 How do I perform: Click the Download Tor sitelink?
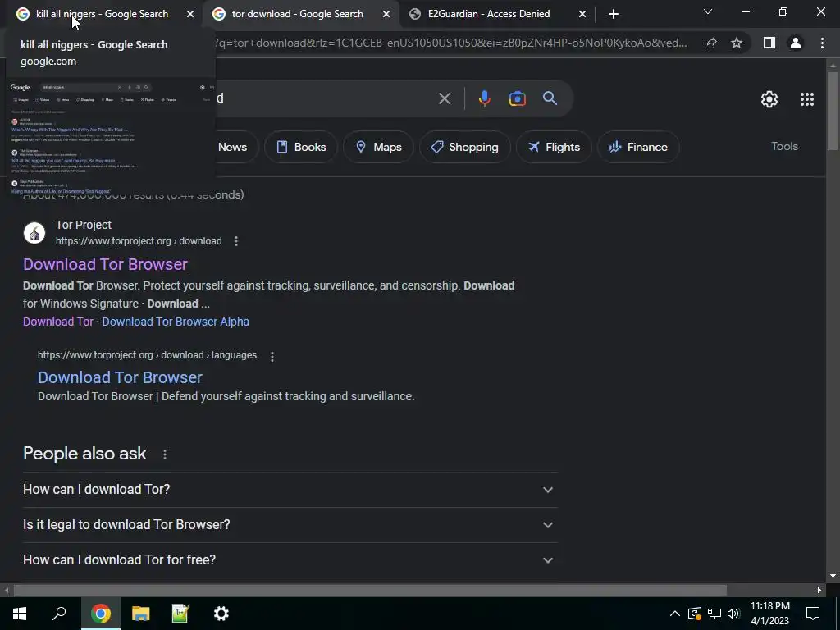pos(58,322)
